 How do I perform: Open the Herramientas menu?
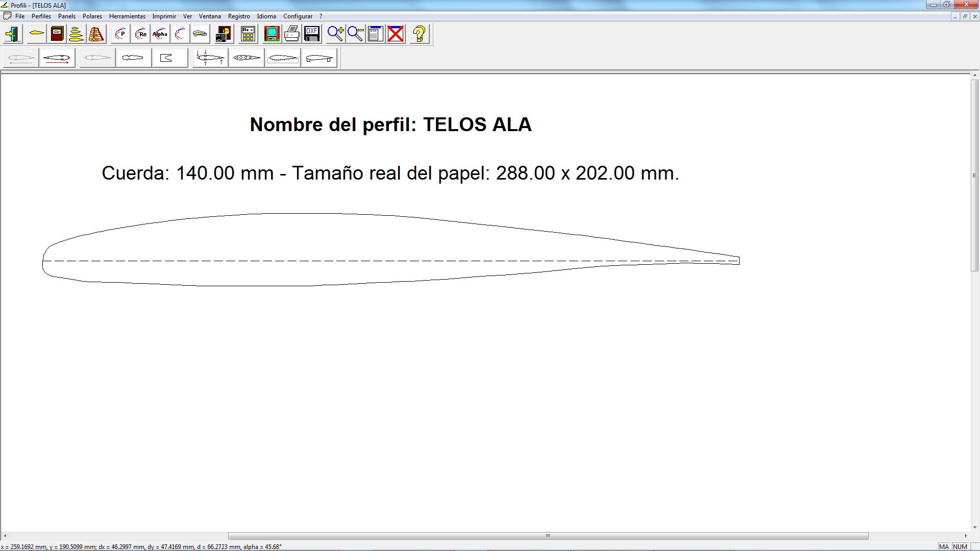click(127, 16)
